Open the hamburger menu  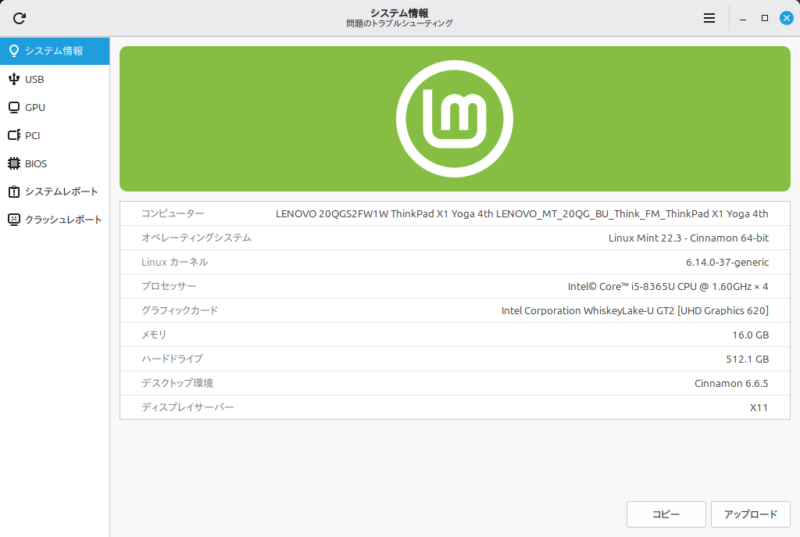click(709, 18)
